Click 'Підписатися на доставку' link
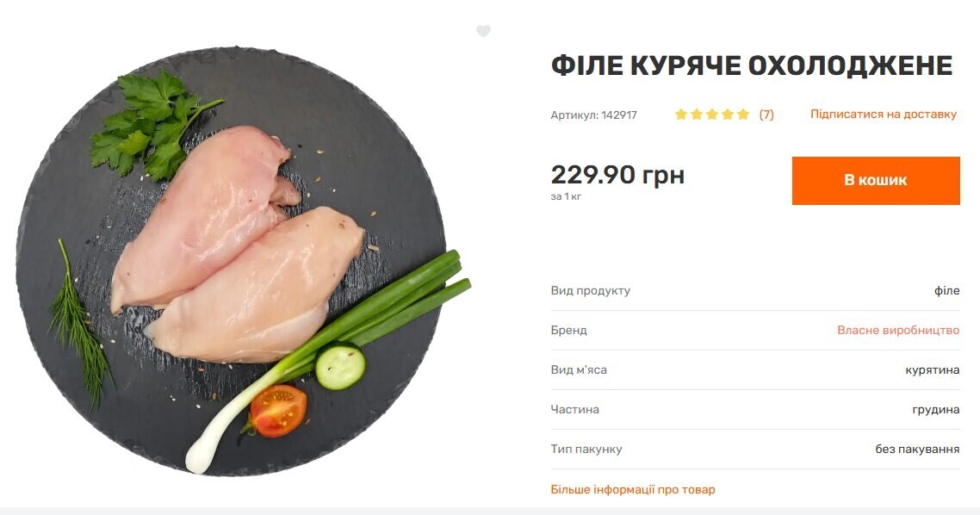Screen dimensions: 980x515 click(884, 115)
